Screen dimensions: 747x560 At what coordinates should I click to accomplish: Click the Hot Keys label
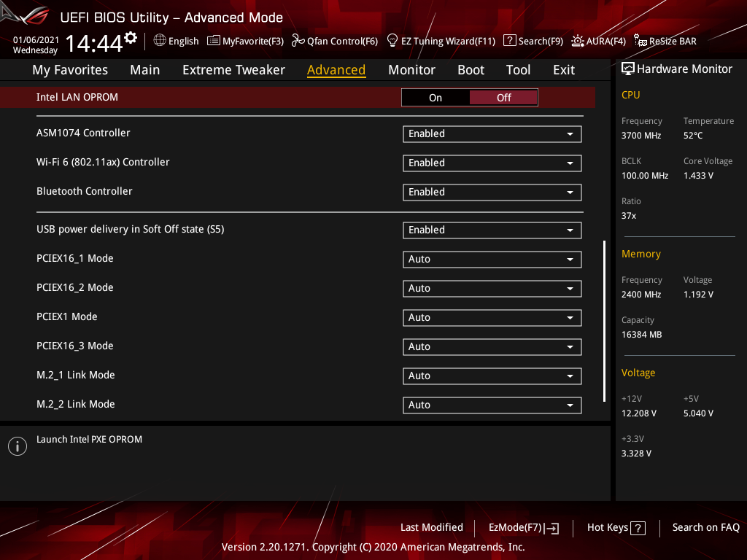click(x=608, y=528)
